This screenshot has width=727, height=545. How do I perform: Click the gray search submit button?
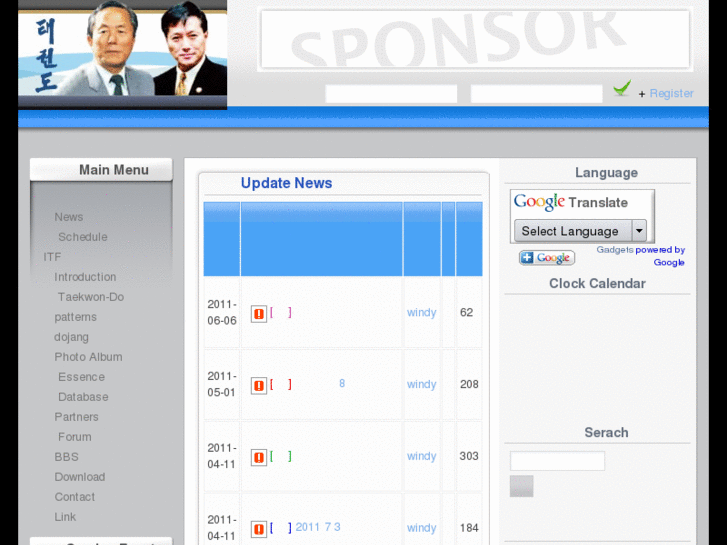click(x=522, y=486)
